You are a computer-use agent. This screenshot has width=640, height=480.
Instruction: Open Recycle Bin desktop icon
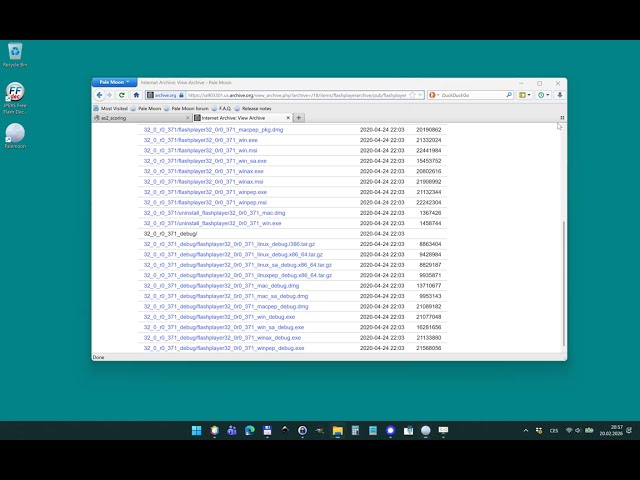coord(15,55)
